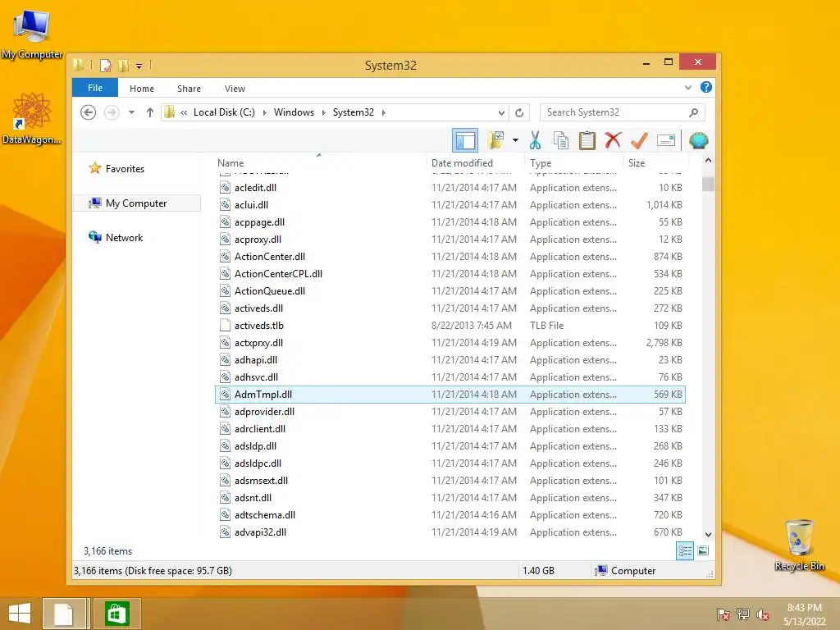Toggle the navigation pane layout button
Screen dimensions: 840x630
[465, 141]
